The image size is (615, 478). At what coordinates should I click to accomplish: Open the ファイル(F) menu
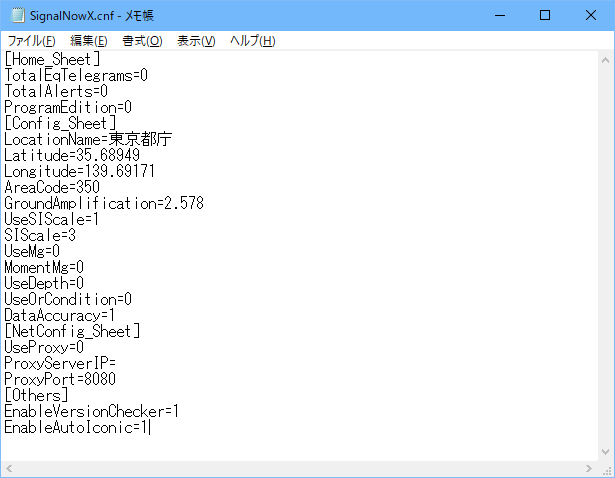coord(32,41)
